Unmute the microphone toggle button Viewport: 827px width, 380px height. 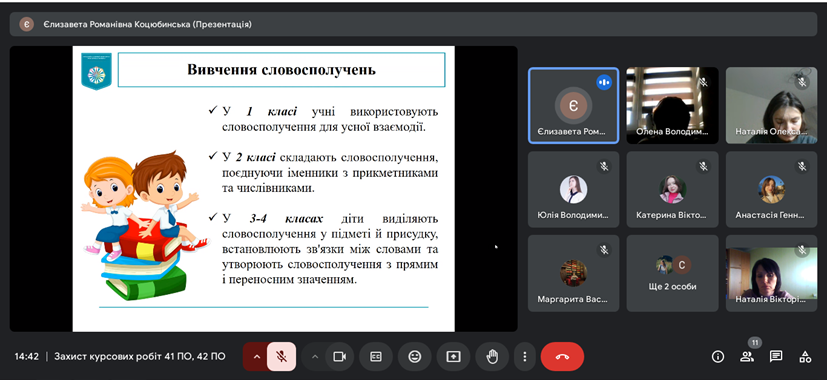coord(282,357)
